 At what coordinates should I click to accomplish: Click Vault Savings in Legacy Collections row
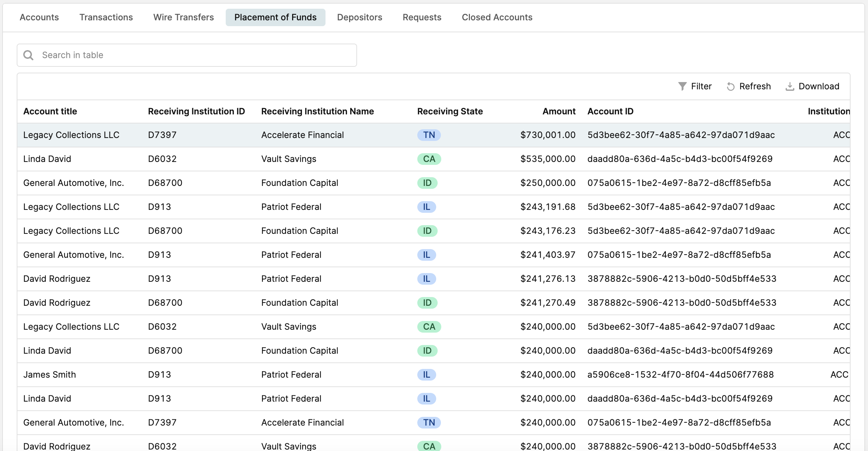(288, 327)
